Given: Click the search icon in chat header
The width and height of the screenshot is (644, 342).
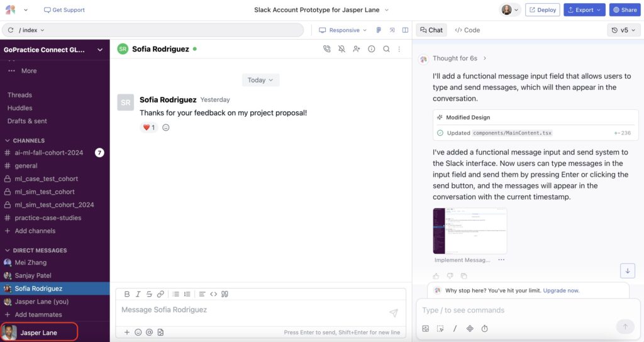Looking at the screenshot, I should click(387, 49).
